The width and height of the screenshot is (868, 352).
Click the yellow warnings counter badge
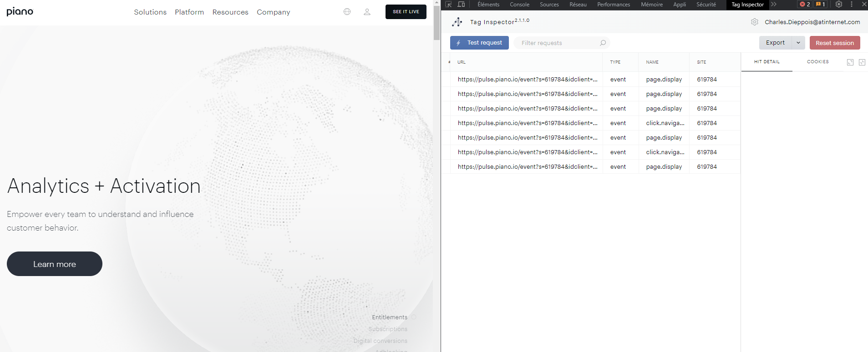[x=820, y=5]
